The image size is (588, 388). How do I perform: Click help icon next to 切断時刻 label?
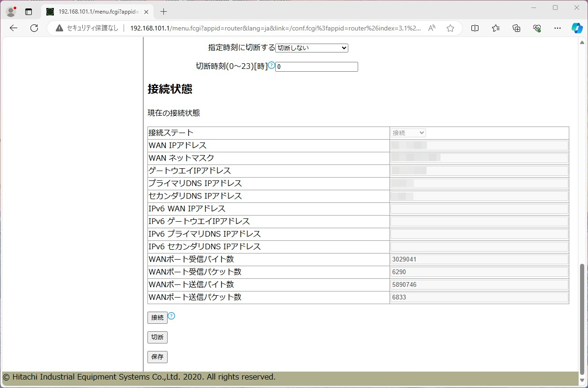272,65
